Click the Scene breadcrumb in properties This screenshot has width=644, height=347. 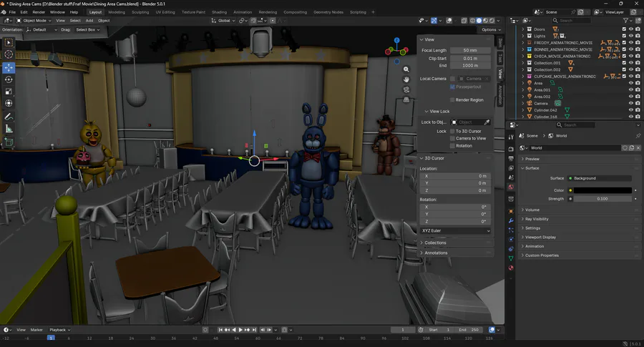[532, 135]
